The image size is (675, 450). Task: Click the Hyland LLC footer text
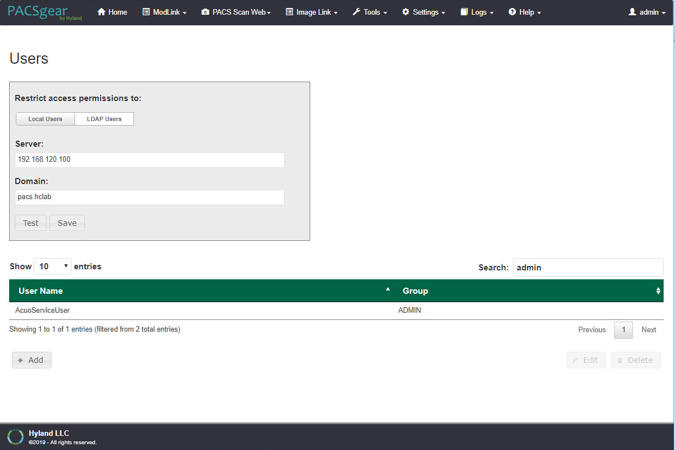click(x=49, y=433)
